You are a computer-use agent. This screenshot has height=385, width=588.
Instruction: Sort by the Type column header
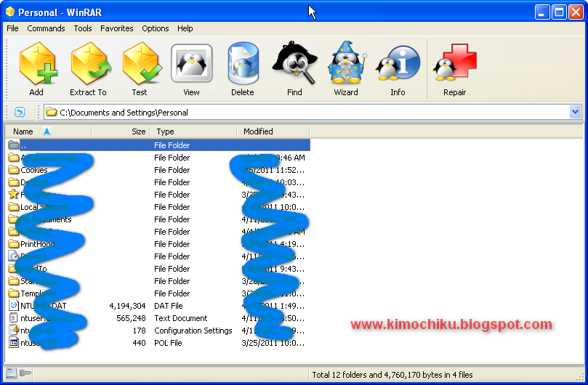[193, 131]
